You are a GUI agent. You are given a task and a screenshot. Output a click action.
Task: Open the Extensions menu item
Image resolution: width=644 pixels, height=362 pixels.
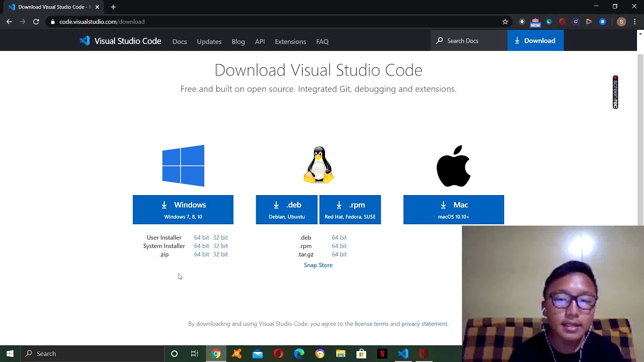click(290, 41)
